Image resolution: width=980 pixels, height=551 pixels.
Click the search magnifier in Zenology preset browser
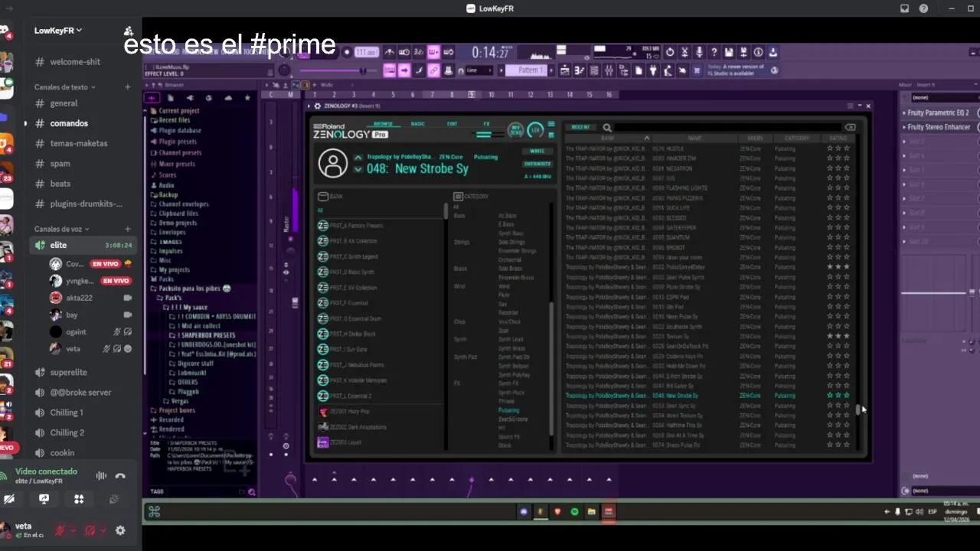click(607, 128)
